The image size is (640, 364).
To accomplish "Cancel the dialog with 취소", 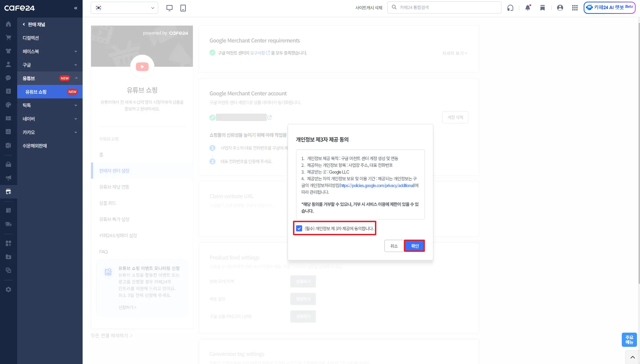I will [x=394, y=246].
